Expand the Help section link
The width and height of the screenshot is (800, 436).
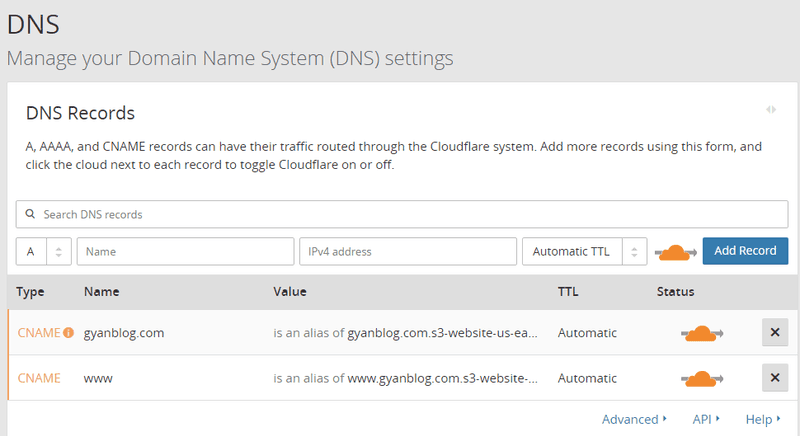(x=763, y=419)
